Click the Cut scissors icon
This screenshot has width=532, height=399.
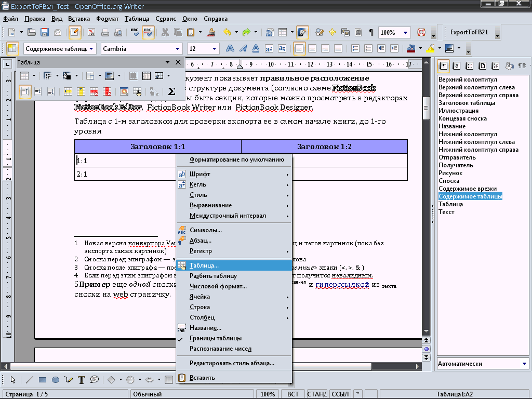[x=165, y=32]
